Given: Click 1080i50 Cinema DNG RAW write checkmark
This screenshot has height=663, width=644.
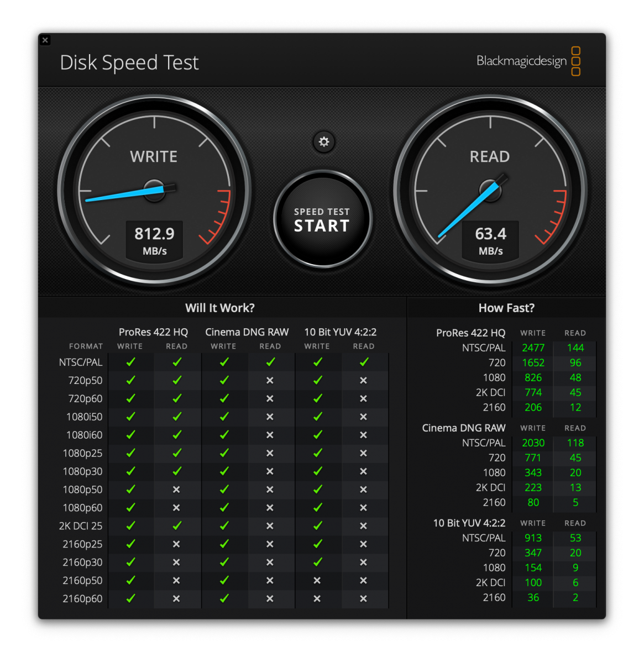Looking at the screenshot, I should point(224,417).
